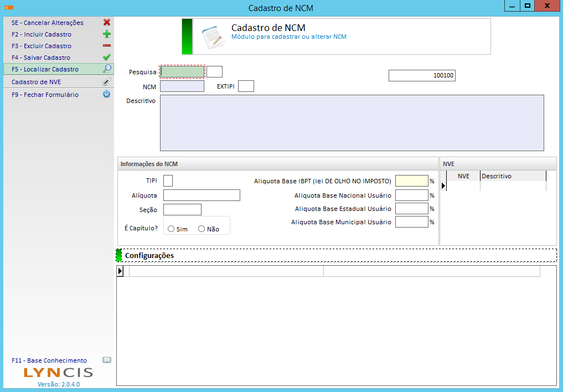Click the paperclip icon for Cadastro de NVE
Viewport: 563px width, 392px height.
pos(107,81)
